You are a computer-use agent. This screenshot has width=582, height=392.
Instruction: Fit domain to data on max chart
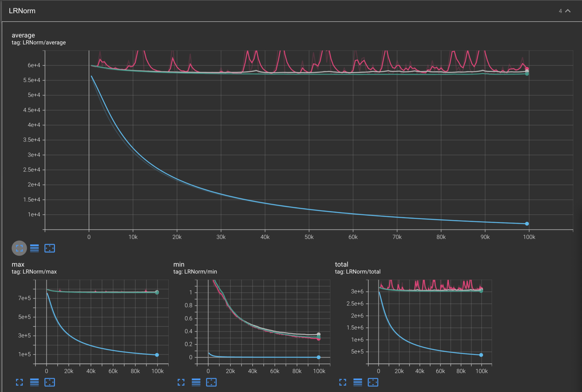pos(50,382)
